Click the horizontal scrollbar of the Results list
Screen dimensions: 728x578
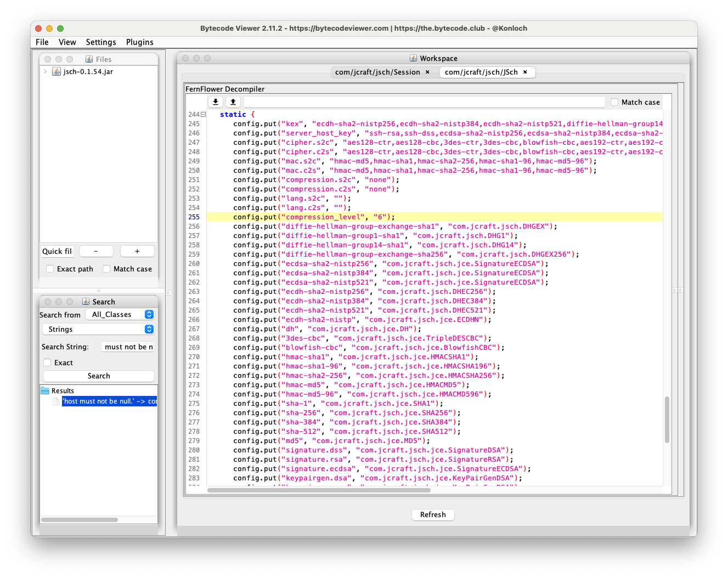point(80,519)
